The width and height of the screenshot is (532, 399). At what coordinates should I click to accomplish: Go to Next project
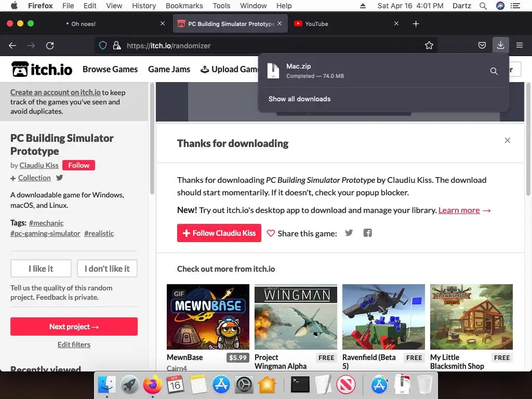click(x=74, y=326)
